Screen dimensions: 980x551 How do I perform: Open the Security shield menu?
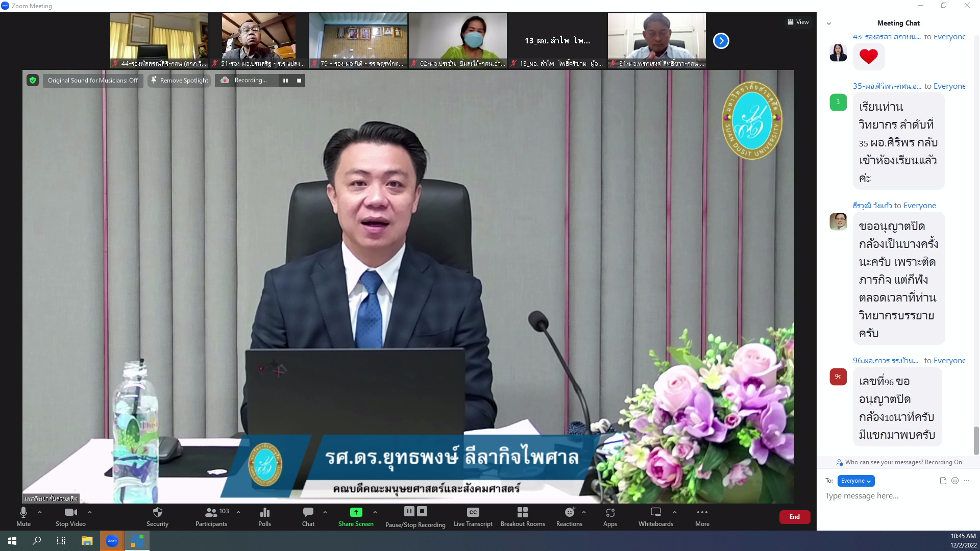point(157,516)
